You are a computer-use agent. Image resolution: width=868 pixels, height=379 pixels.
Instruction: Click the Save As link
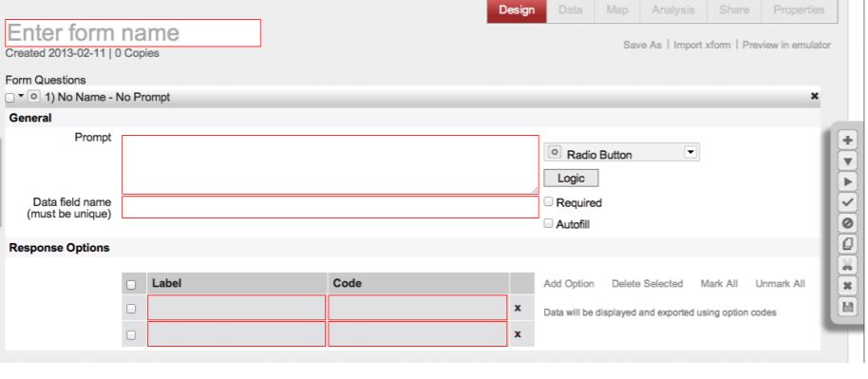642,46
